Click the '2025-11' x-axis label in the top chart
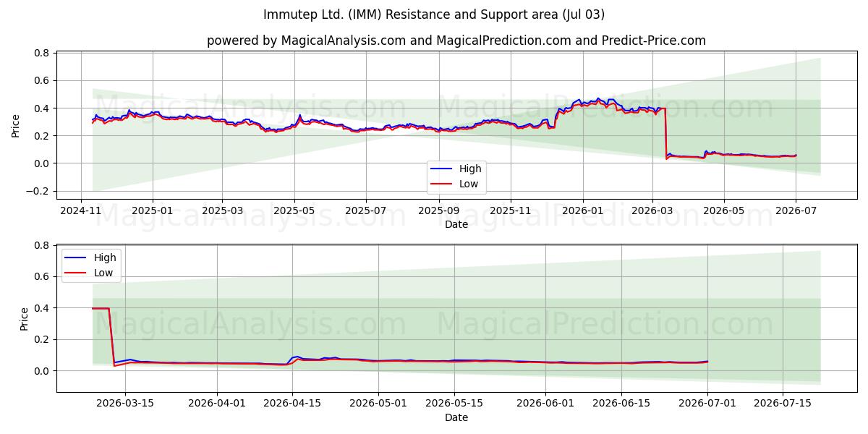This screenshot has height=434, width=868. coord(511,210)
